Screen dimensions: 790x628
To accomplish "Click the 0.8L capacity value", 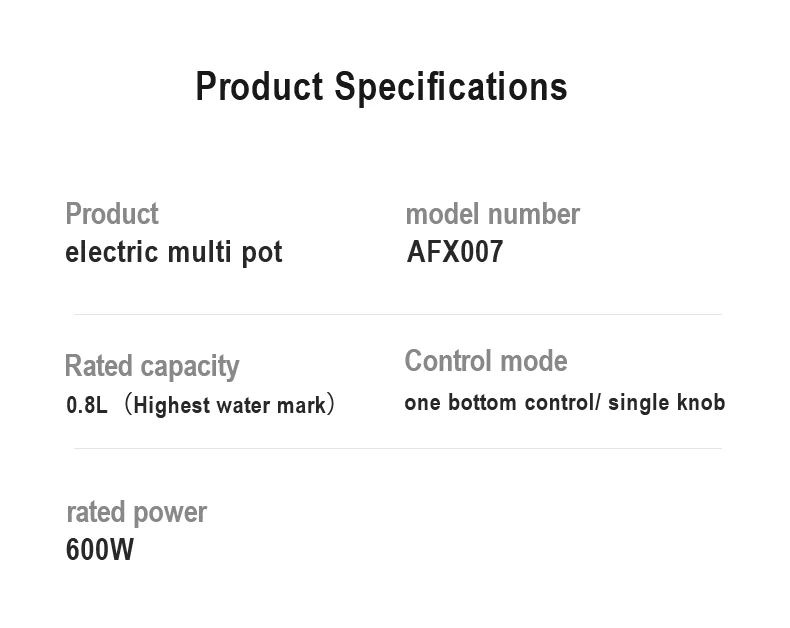I will pos(86,405).
